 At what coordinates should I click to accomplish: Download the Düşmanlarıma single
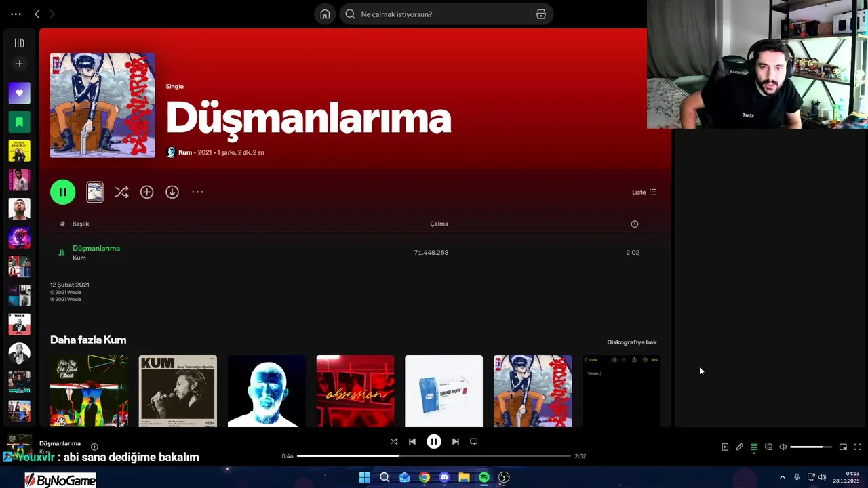pyautogui.click(x=172, y=192)
